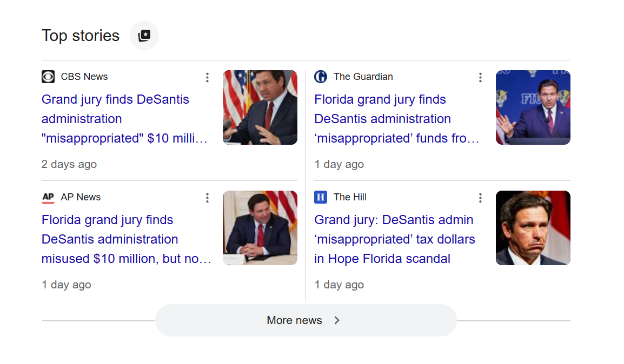This screenshot has height=364, width=624.
Task: Open AP News story thumbnail image
Action: (x=260, y=228)
